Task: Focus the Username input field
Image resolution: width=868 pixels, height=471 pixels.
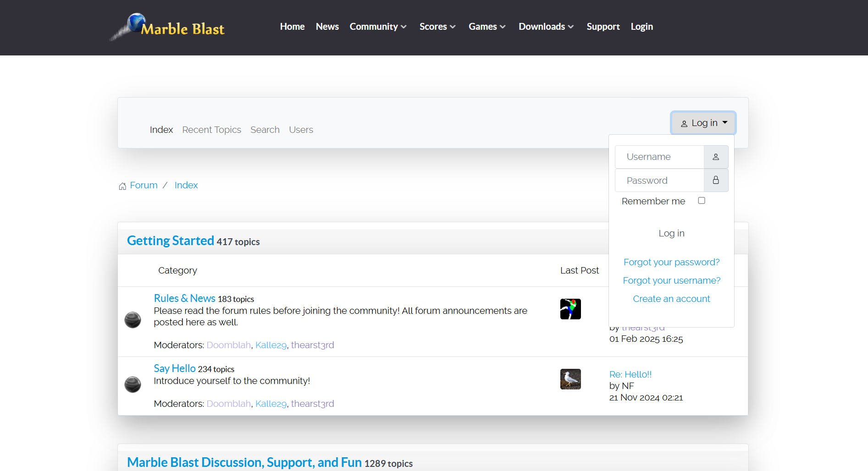Action: coord(659,157)
